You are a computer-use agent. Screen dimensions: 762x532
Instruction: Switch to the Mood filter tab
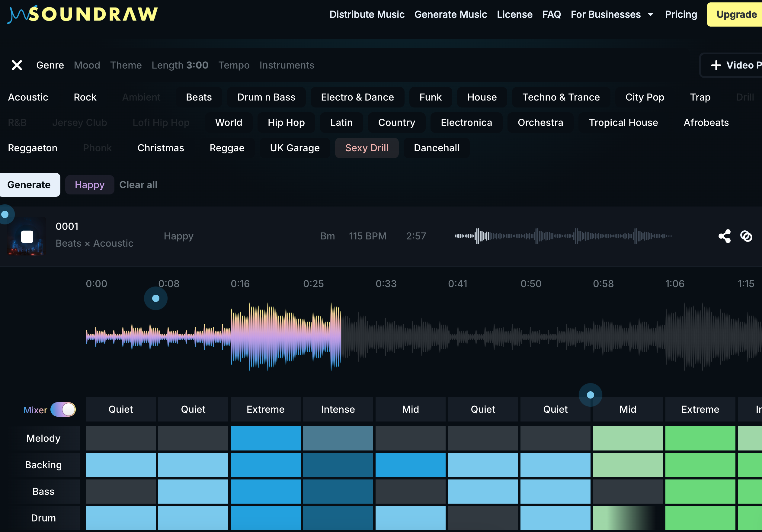coord(87,65)
